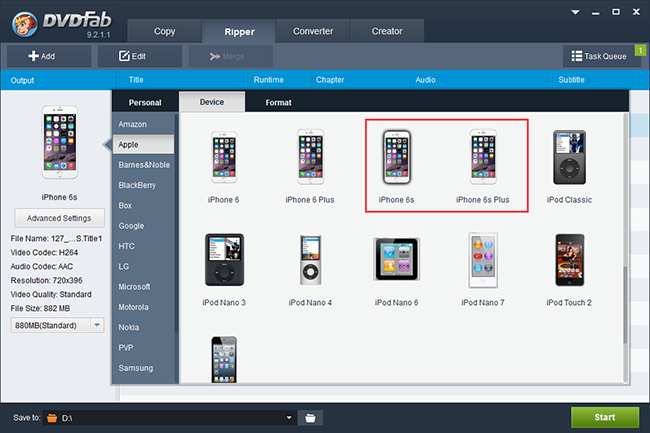Click the Resolution: 720x396 text
Image resolution: width=650 pixels, height=433 pixels.
46,281
